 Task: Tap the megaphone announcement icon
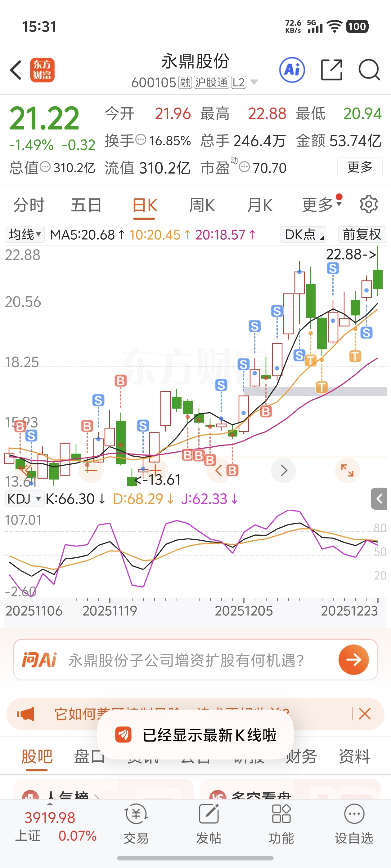26,714
